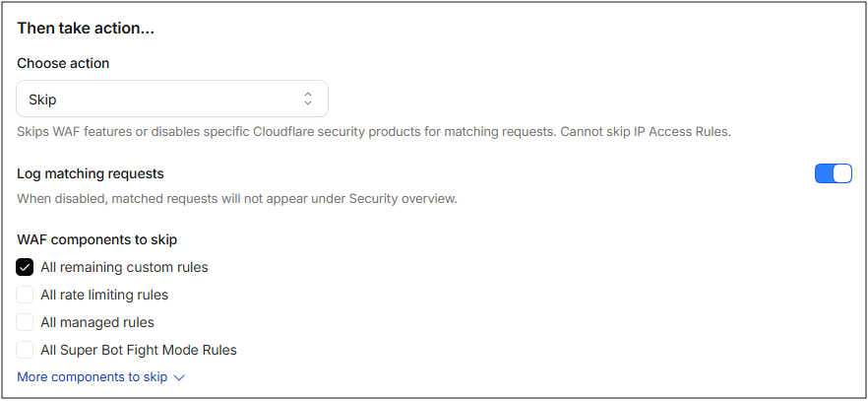Select the All Super Bot Fight Mode Rules label
This screenshot has height=401, width=868.
[x=139, y=350]
